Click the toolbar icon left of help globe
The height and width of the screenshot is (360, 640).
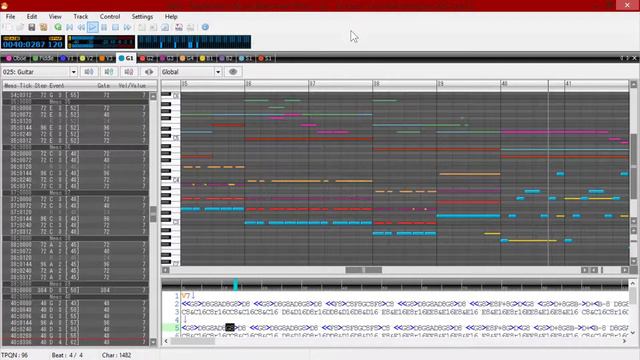tap(191, 27)
